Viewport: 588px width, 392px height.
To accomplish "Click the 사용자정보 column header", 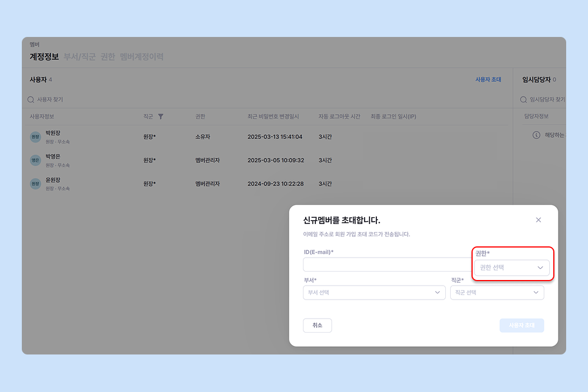I will (x=42, y=116).
